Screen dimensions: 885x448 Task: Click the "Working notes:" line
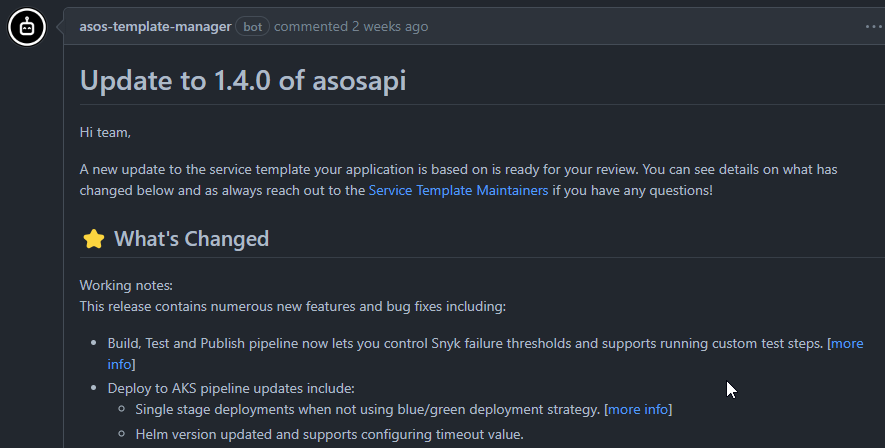[126, 286]
